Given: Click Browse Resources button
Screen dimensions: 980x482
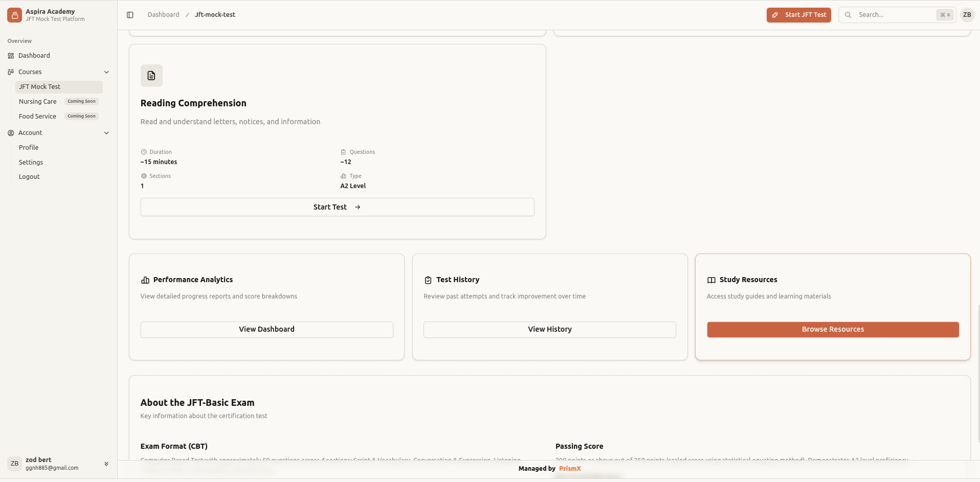Looking at the screenshot, I should pyautogui.click(x=833, y=330).
